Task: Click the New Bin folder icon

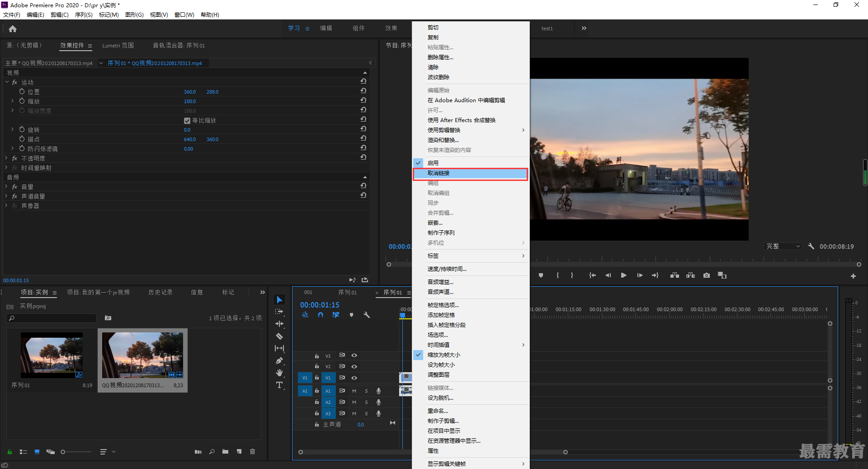Action: (225, 451)
